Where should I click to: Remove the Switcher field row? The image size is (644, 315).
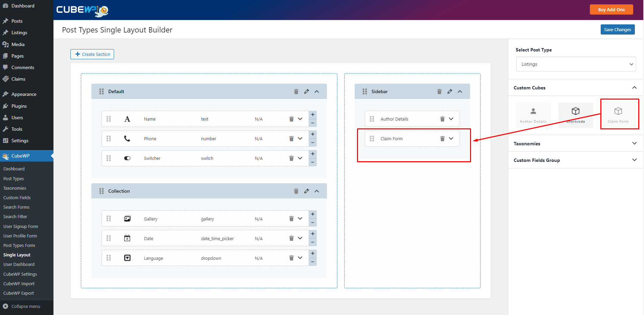pyautogui.click(x=291, y=158)
